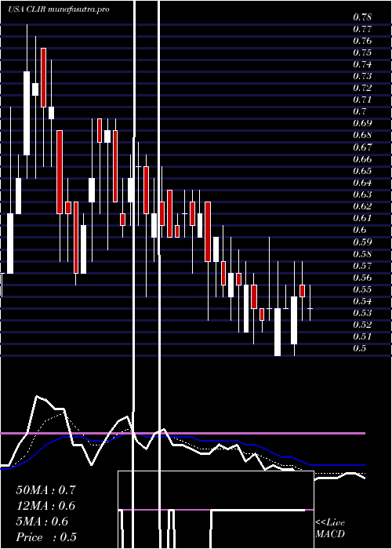Click the 0.7 price axis label

[359, 112]
